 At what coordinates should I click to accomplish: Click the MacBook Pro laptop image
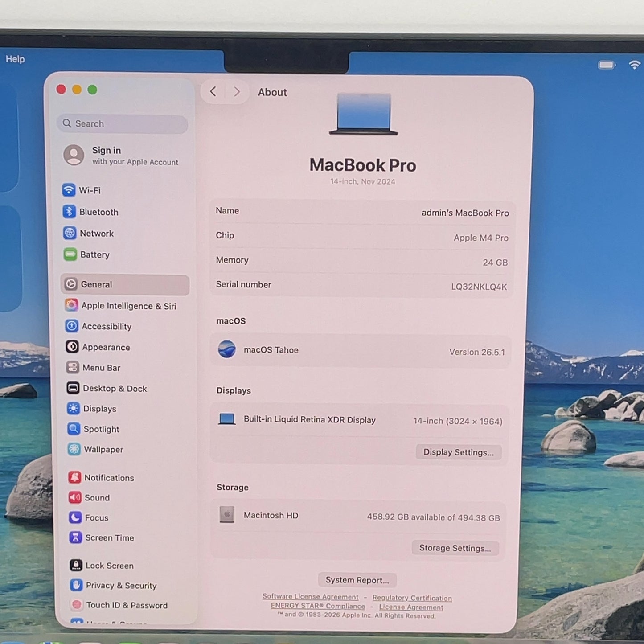tap(363, 113)
